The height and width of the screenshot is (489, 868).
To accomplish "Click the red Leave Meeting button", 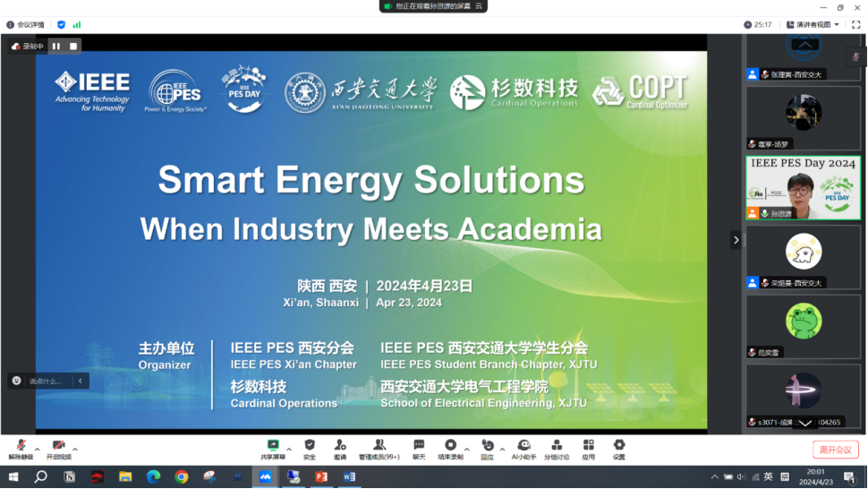I will coord(836,450).
